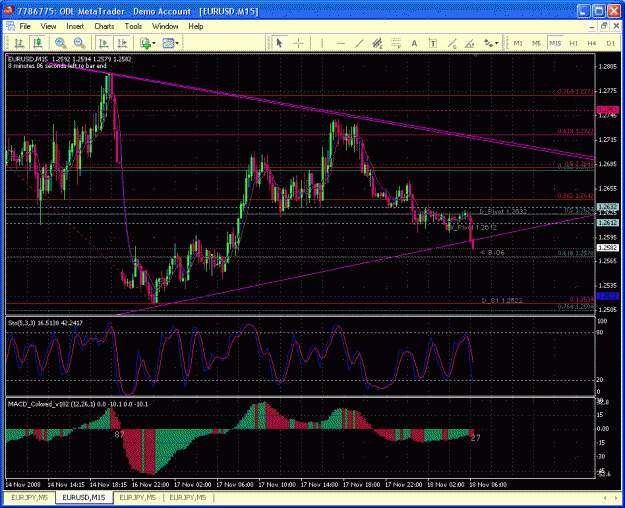Viewport: 625px width, 508px height.
Task: Click the D_Pivot 1.2632 label
Action: pos(503,211)
